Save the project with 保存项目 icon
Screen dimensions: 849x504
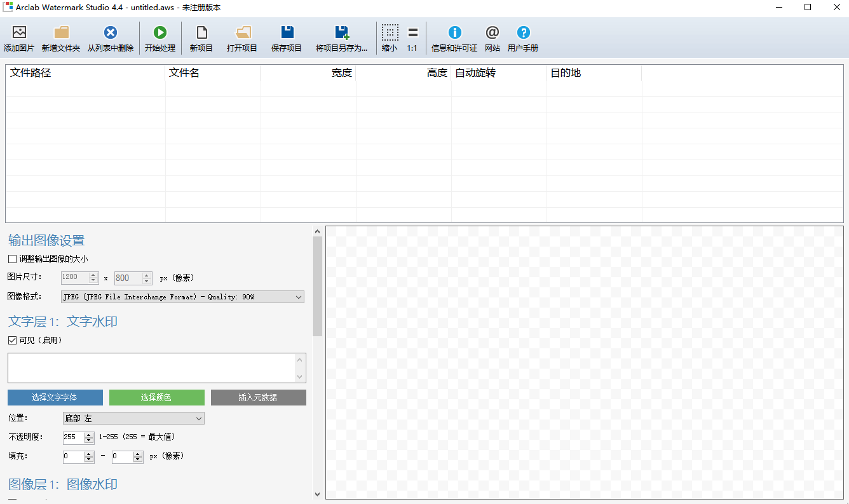(287, 32)
